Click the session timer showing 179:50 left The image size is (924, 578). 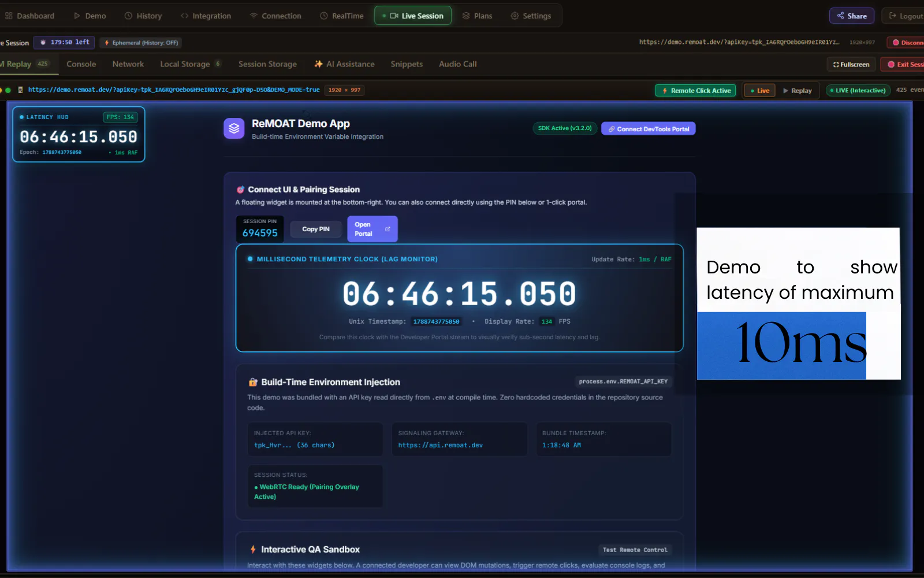point(64,42)
